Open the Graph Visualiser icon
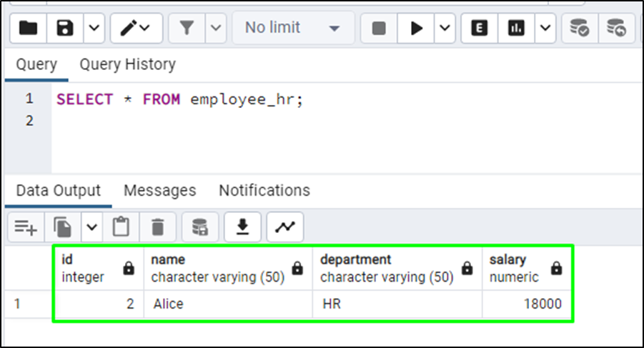644x348 pixels. (285, 227)
